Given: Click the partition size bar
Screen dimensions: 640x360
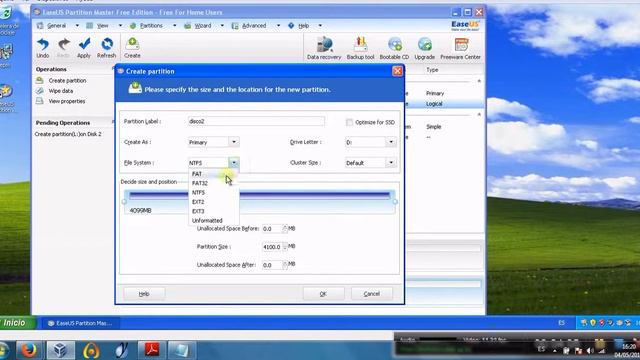Looking at the screenshot, I should (260, 202).
